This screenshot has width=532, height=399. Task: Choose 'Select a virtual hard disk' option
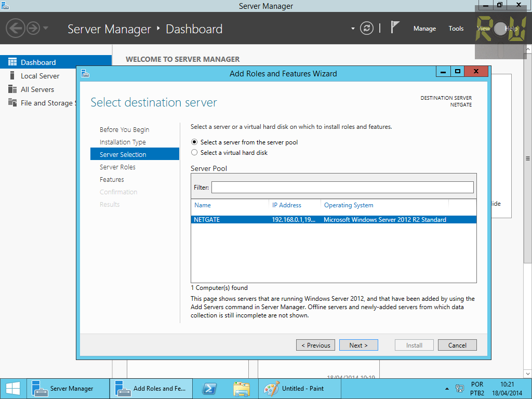pyautogui.click(x=194, y=152)
